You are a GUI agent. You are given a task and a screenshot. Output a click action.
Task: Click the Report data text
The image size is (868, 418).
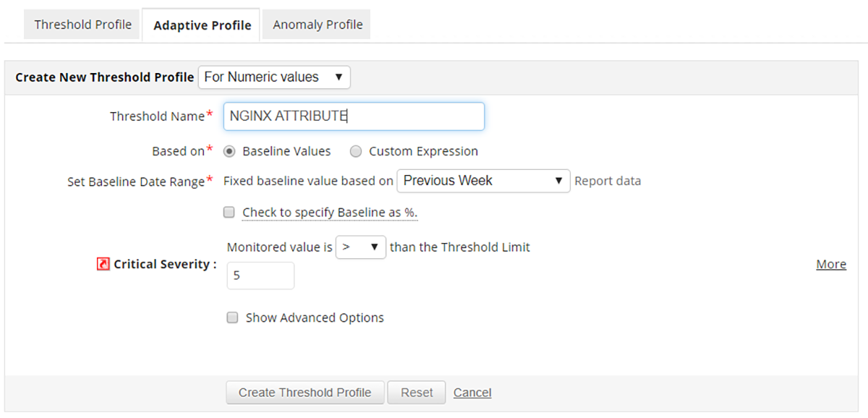pyautogui.click(x=608, y=181)
